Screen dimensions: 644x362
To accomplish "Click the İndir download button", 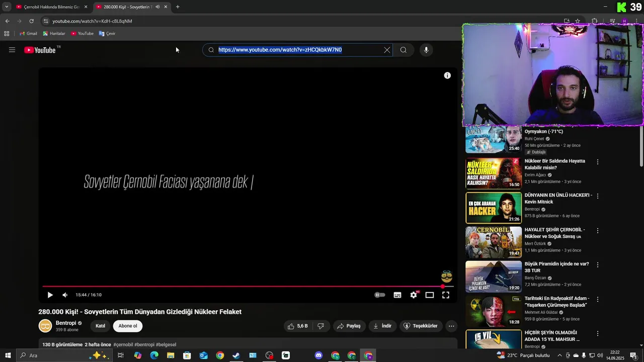I will tap(382, 326).
